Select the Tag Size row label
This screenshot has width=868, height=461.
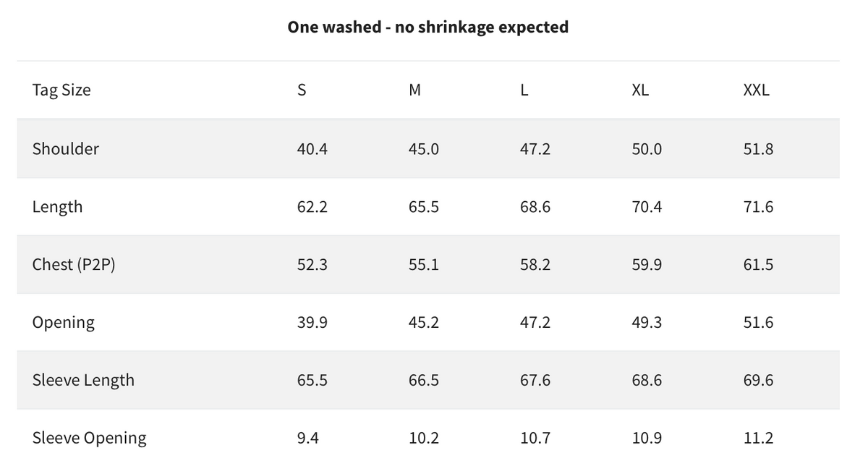[61, 90]
